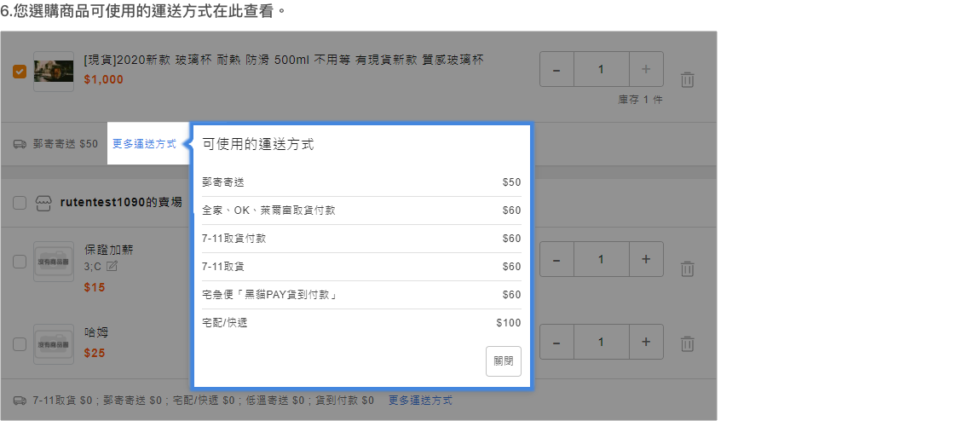This screenshot has height=421, width=980.
Task: Decrease quantity of 哈姆 with minus button
Action: (x=556, y=342)
